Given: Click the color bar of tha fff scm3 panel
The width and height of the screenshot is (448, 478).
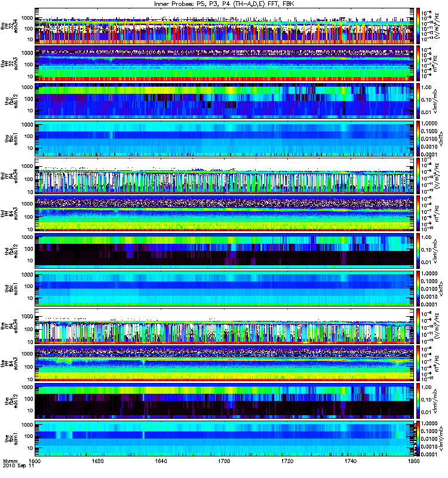Looking at the screenshot, I should pyautogui.click(x=418, y=63).
